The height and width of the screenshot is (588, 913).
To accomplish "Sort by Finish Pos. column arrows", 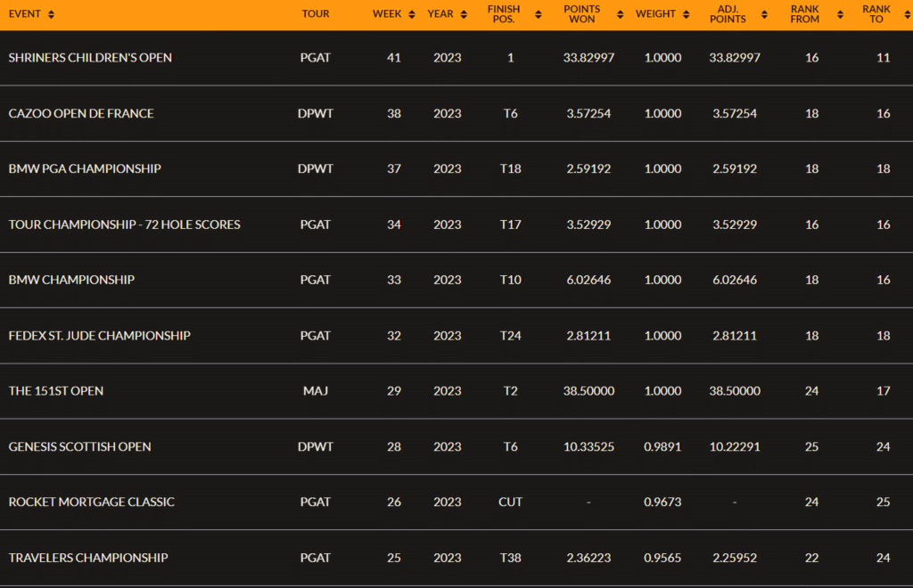I will click(538, 14).
